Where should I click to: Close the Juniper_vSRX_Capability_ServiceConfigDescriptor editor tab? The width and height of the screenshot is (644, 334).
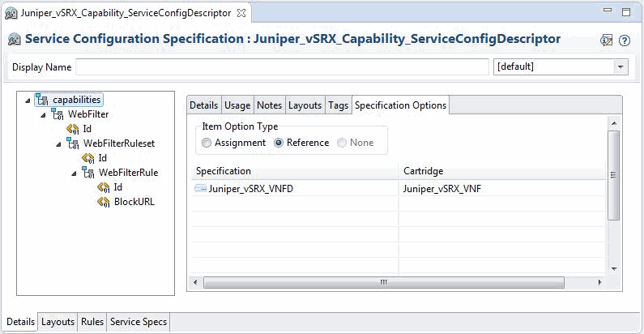[x=241, y=13]
